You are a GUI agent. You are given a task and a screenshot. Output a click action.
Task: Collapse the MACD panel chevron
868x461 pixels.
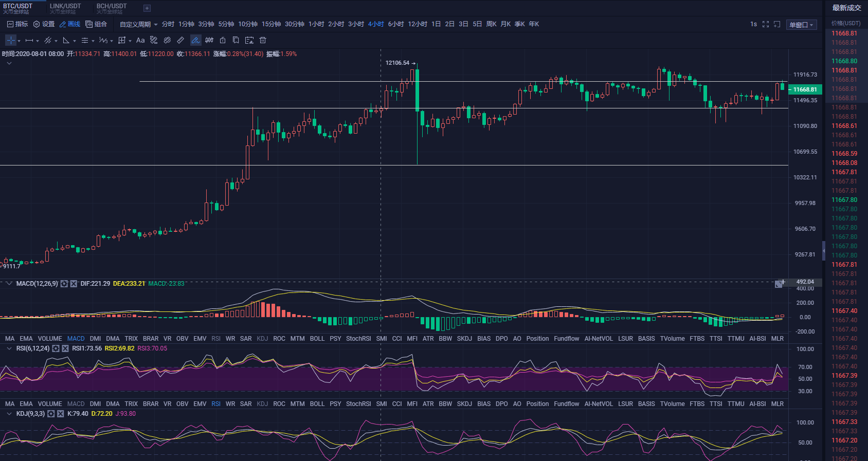pos(9,284)
